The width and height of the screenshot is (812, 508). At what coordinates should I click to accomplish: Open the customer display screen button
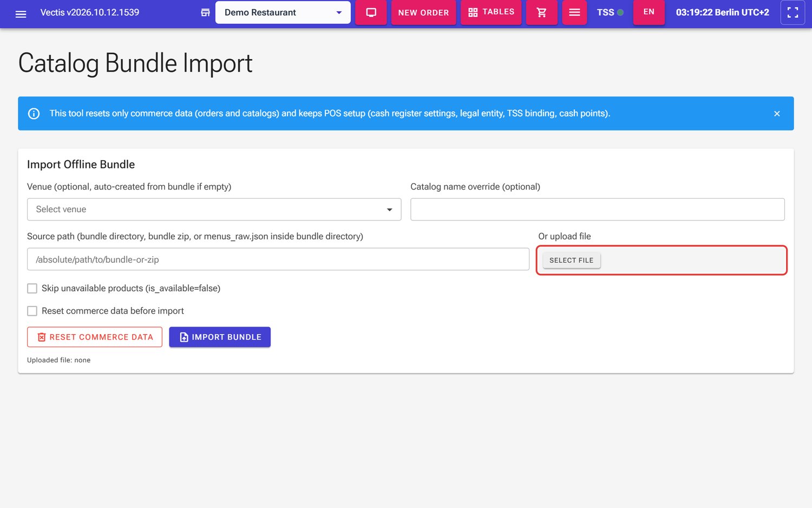371,12
